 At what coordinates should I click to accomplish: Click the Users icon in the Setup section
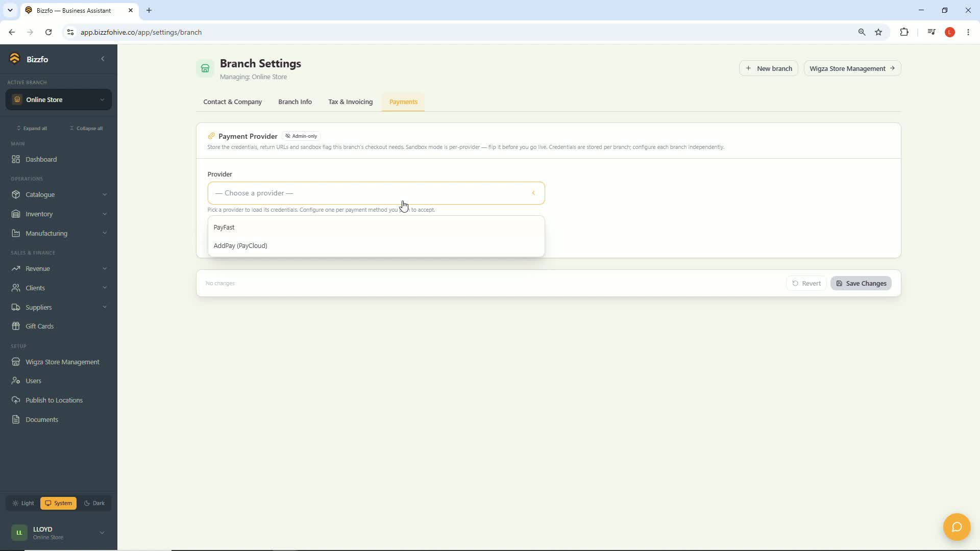pyautogui.click(x=16, y=381)
